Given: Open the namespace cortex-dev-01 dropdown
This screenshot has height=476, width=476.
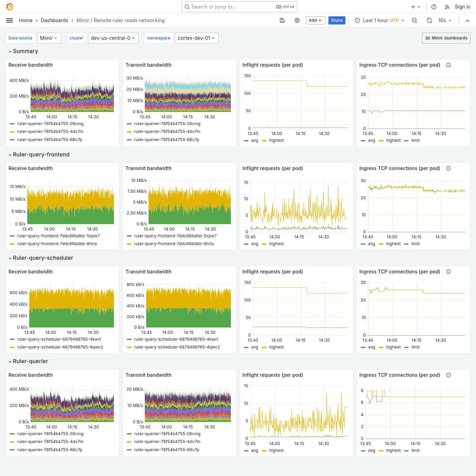Looking at the screenshot, I should (197, 38).
